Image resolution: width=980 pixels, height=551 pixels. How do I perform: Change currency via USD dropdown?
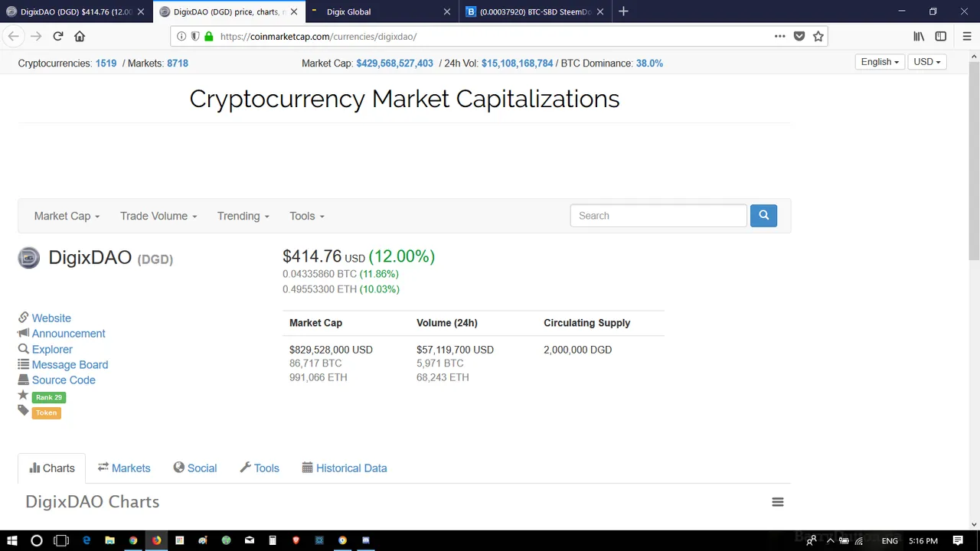(x=927, y=62)
